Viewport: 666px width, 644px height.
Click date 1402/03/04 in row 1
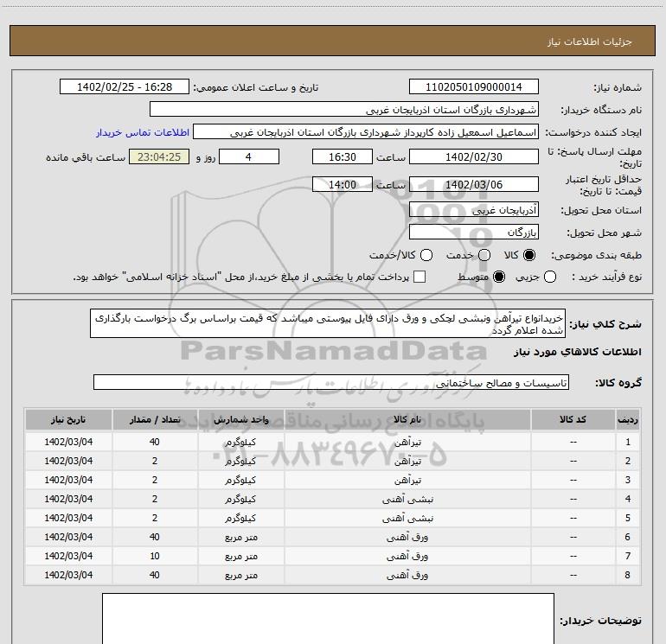pyautogui.click(x=68, y=442)
